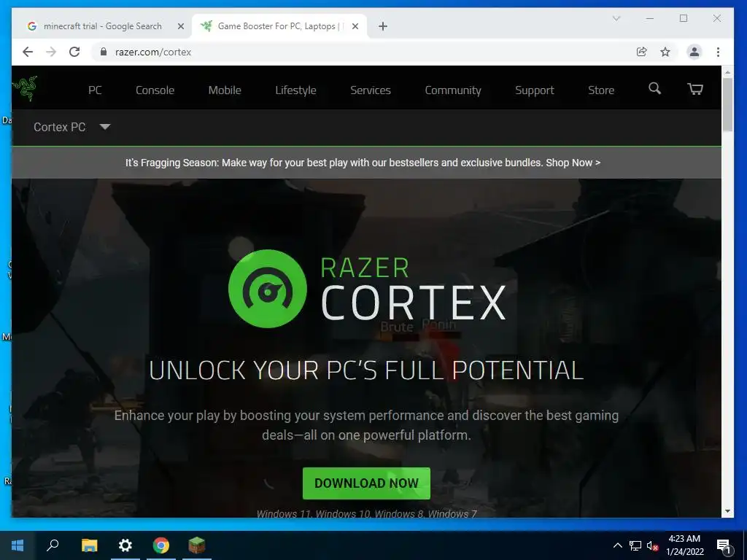Open the shopping cart icon
The width and height of the screenshot is (747, 560).
coord(694,89)
